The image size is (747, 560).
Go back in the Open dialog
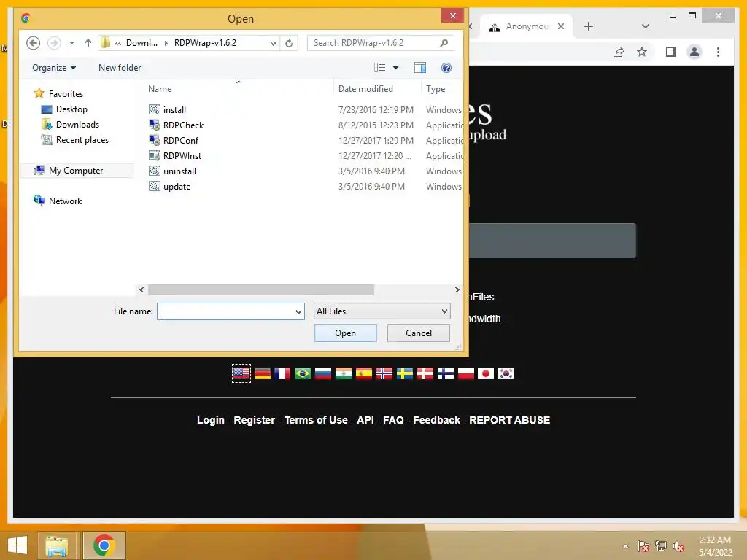(33, 43)
